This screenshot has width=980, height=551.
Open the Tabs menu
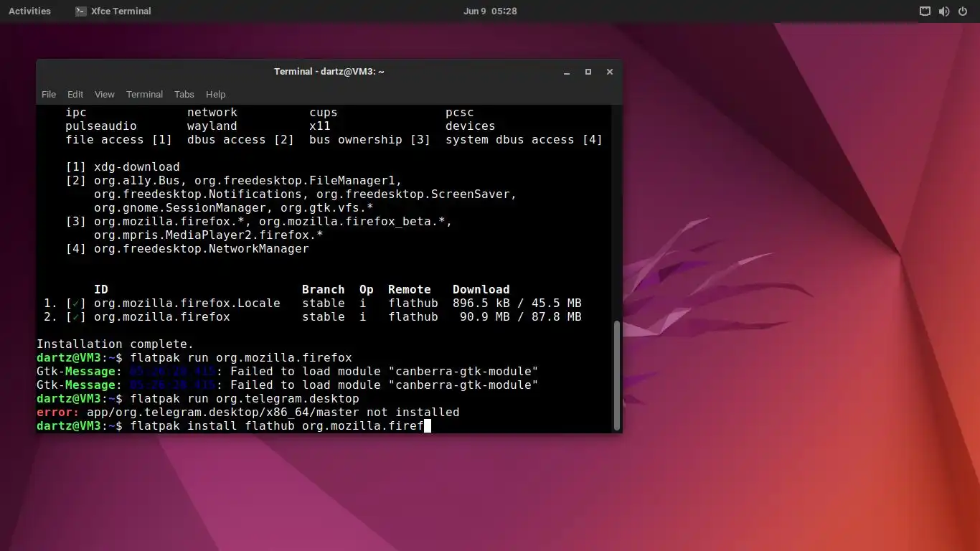point(184,94)
